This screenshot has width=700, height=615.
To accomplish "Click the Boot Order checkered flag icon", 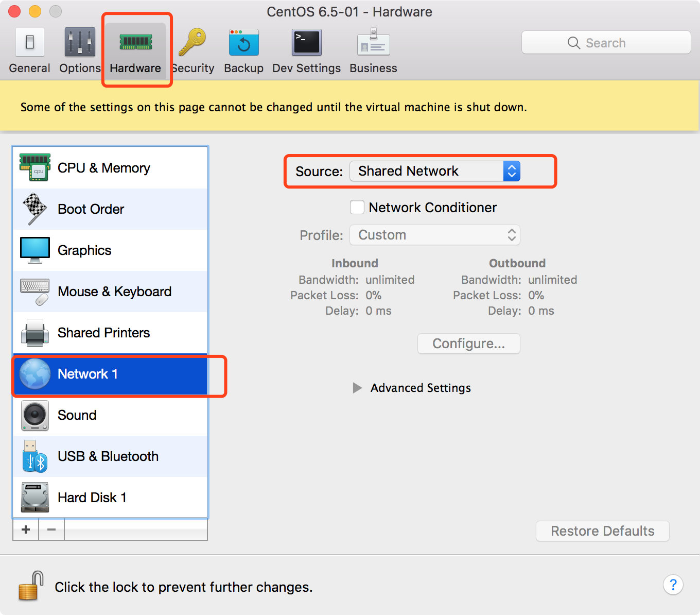I will 35,209.
